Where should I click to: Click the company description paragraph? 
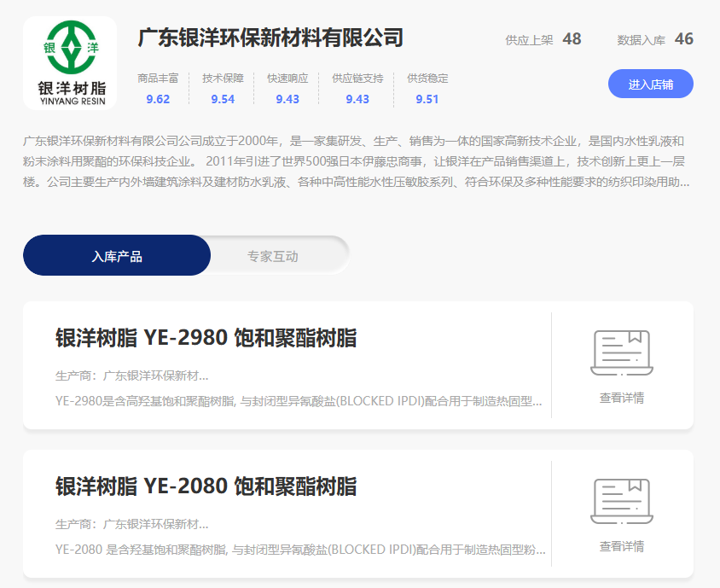pyautogui.click(x=357, y=161)
